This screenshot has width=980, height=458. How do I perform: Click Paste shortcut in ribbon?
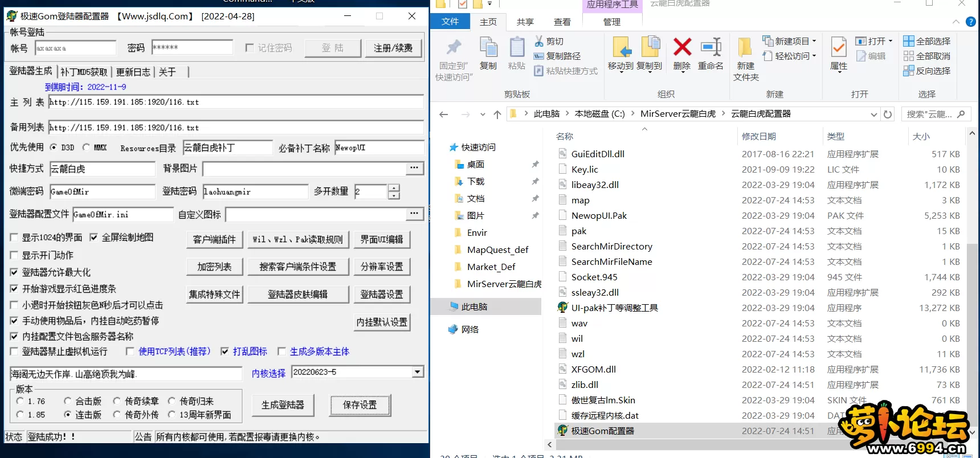565,71
